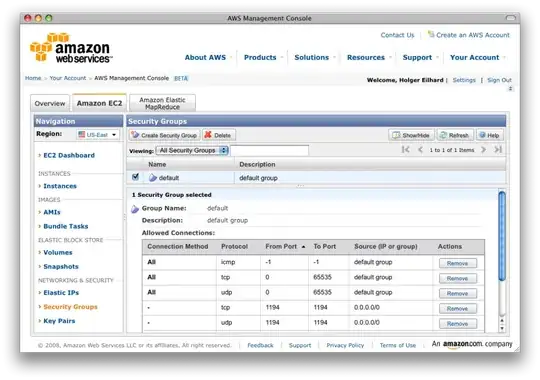Click the amazon.com company logo
This screenshot has height=380, width=540.
(x=472, y=344)
